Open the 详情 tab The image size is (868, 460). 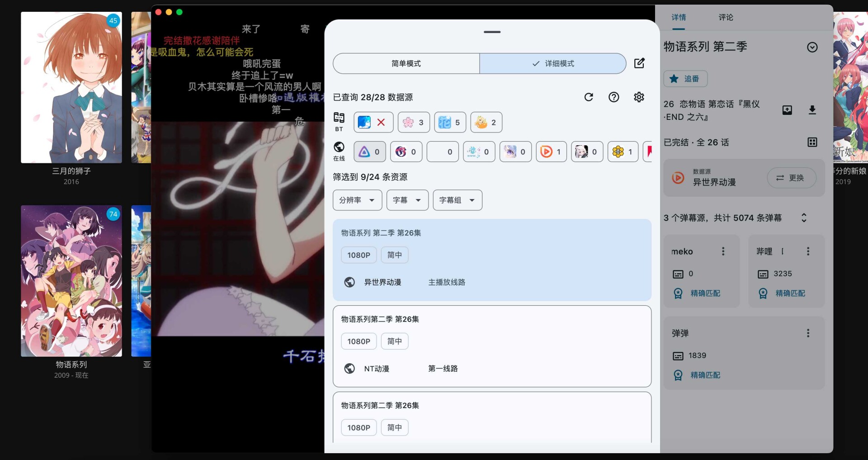click(x=679, y=18)
